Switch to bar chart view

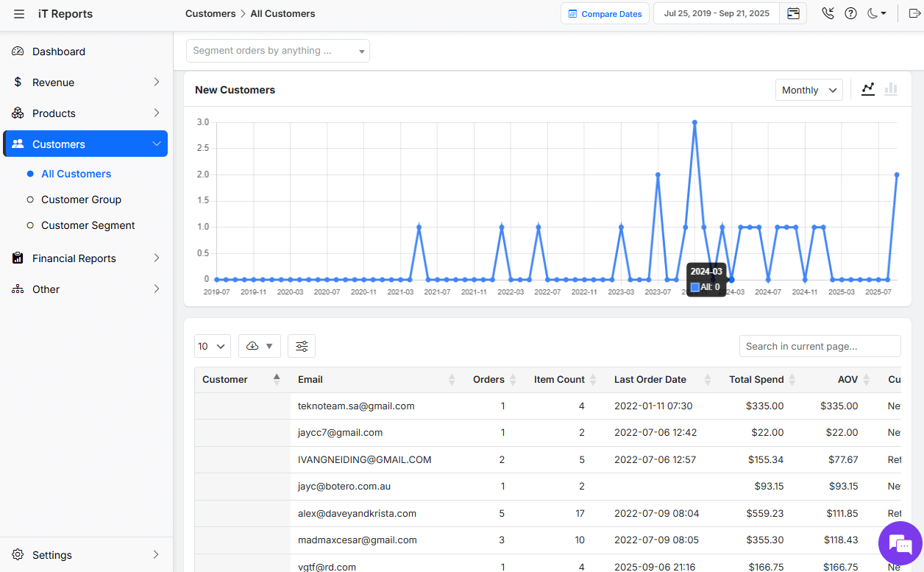[891, 89]
